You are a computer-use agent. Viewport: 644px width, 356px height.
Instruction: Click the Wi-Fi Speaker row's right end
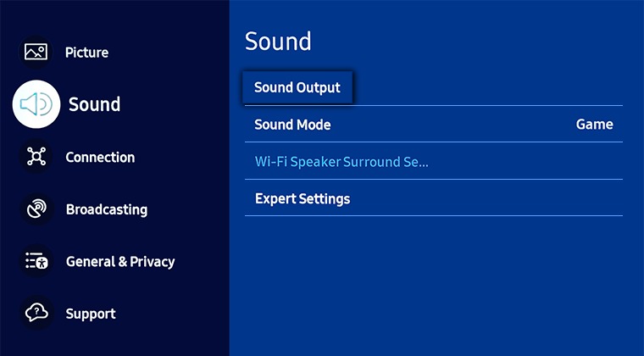pyautogui.click(x=608, y=161)
